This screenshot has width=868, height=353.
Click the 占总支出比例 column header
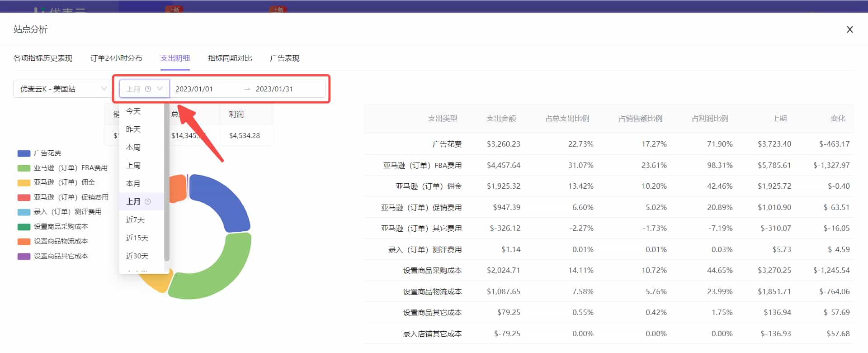click(567, 119)
